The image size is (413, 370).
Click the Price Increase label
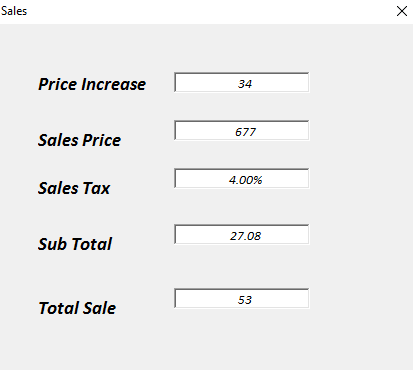click(92, 84)
